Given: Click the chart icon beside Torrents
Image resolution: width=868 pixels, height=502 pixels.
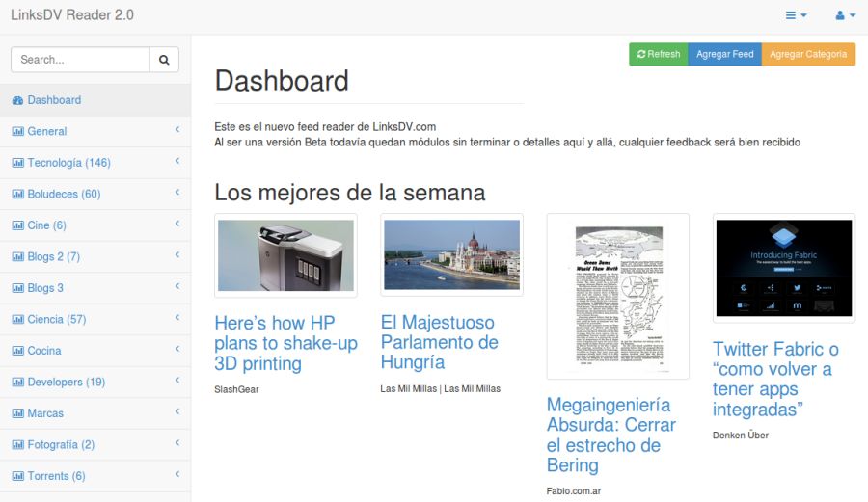Looking at the screenshot, I should tap(17, 476).
